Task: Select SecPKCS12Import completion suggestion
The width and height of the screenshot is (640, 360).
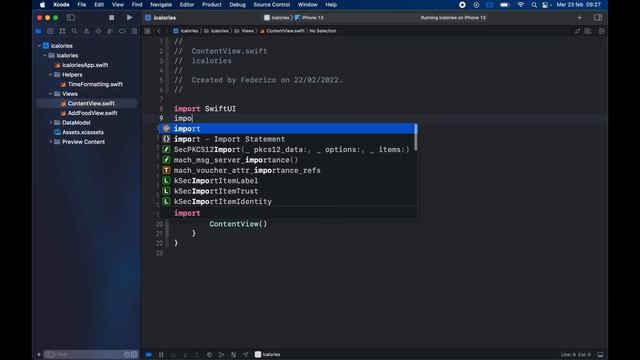Action: [288, 149]
